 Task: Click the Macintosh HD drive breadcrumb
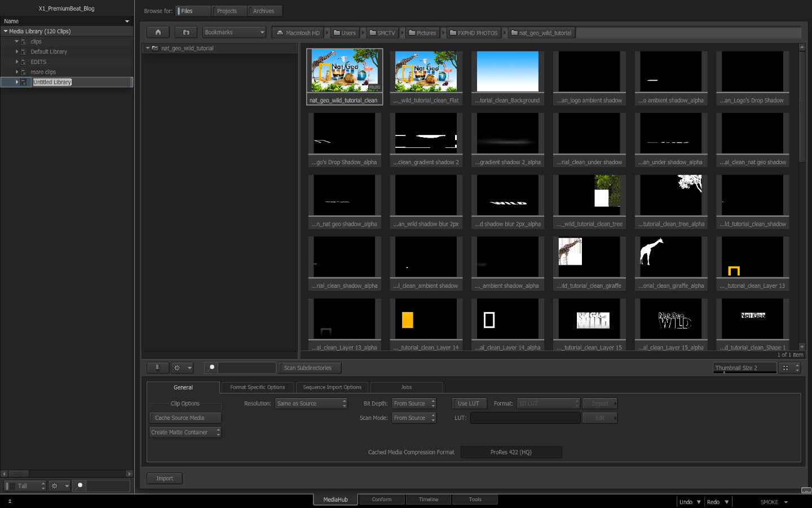click(298, 33)
